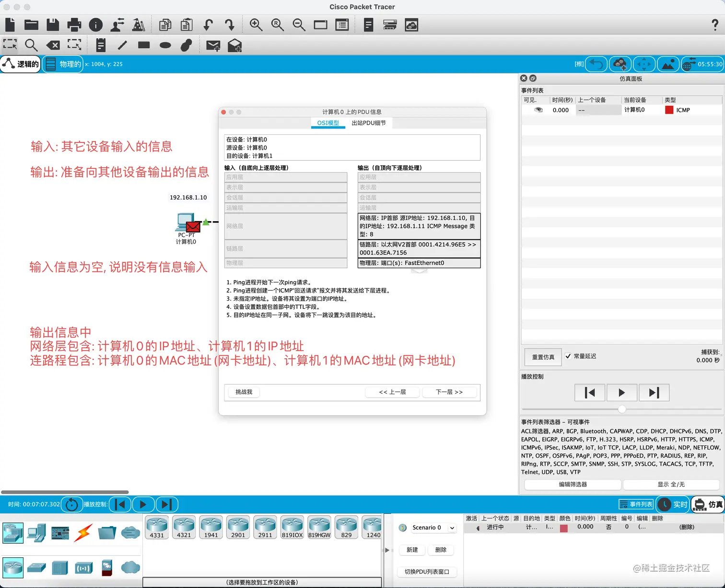This screenshot has width=725, height=588.
Task: Click (删除) in the PDU list row
Action: coord(687,527)
